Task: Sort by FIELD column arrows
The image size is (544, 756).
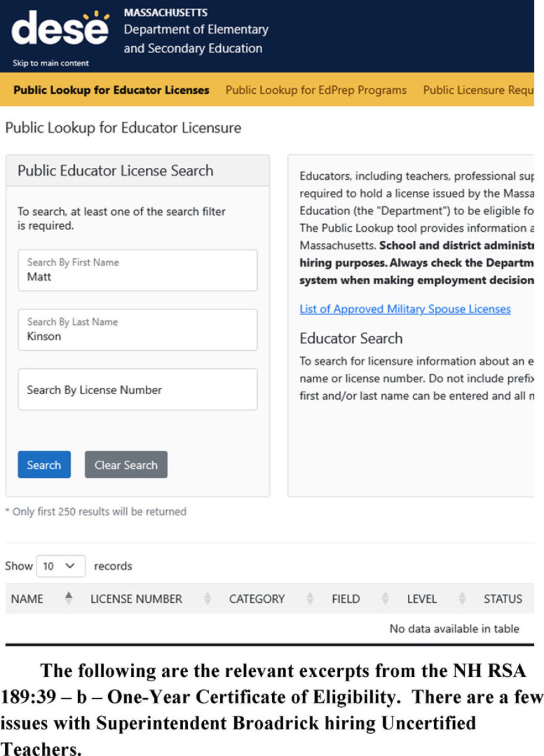Action: coord(386,598)
